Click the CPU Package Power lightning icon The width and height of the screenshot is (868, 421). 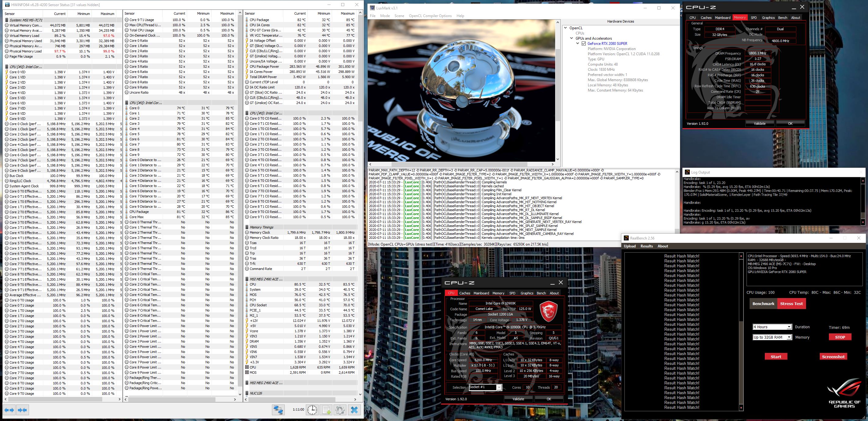click(247, 67)
